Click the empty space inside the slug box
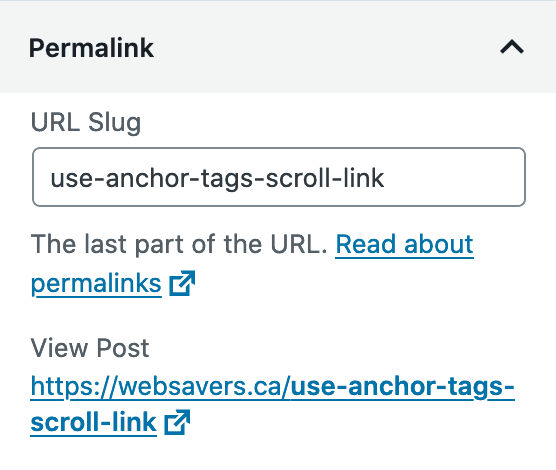The height and width of the screenshot is (470, 556). click(454, 177)
